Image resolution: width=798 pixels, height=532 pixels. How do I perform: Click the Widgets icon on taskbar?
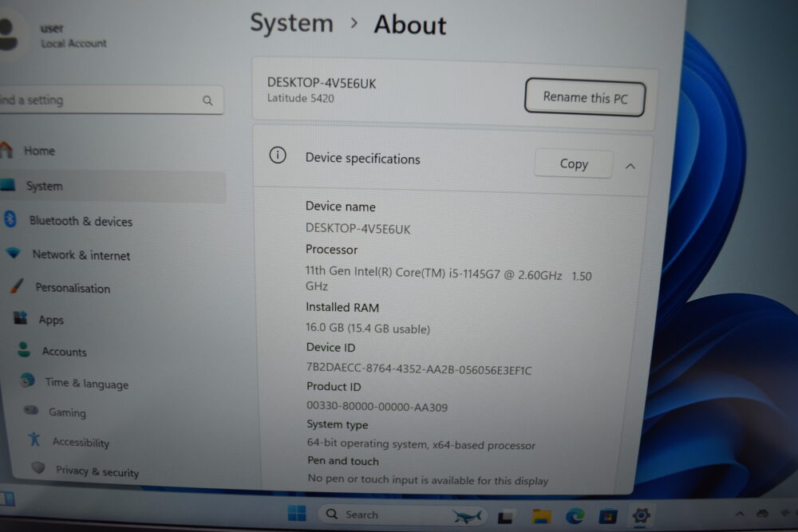point(6,499)
